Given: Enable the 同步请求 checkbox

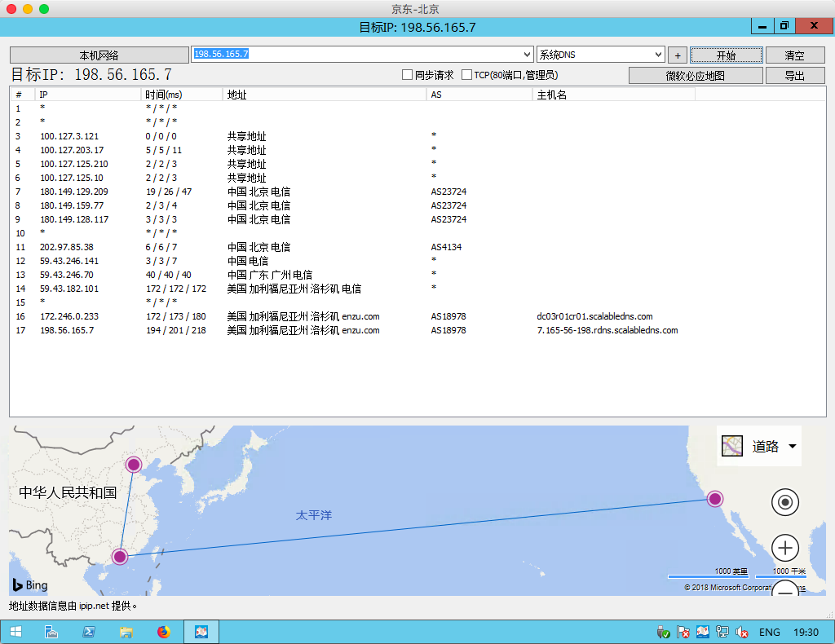Looking at the screenshot, I should (408, 75).
